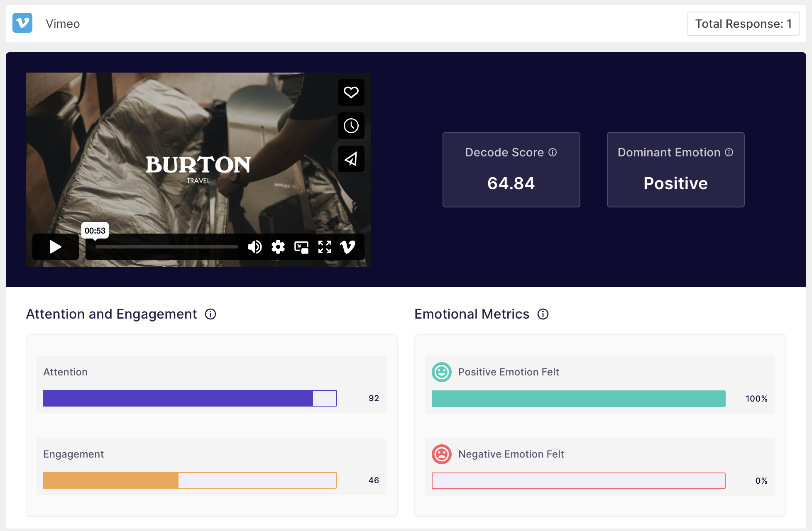Enter fullscreen mode in video player

coord(325,247)
